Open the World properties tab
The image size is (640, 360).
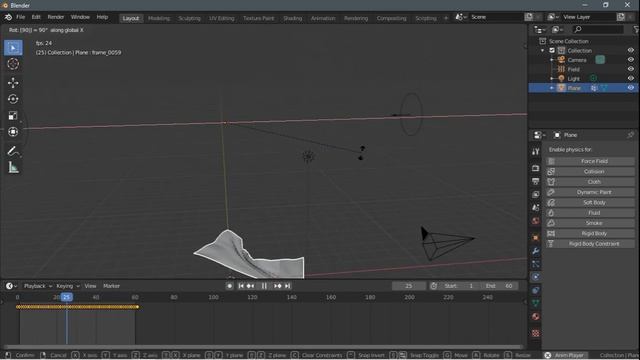click(536, 221)
